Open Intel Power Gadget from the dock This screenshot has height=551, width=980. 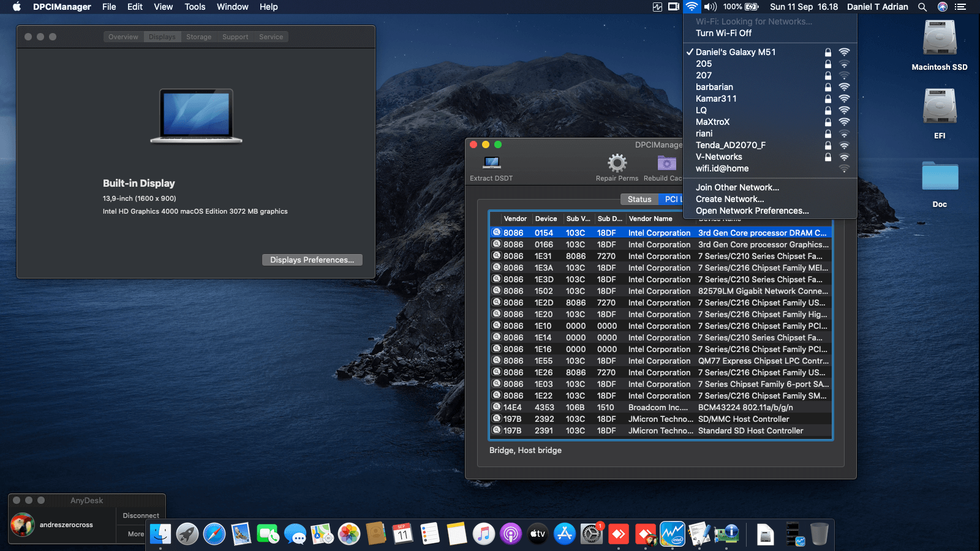(672, 534)
